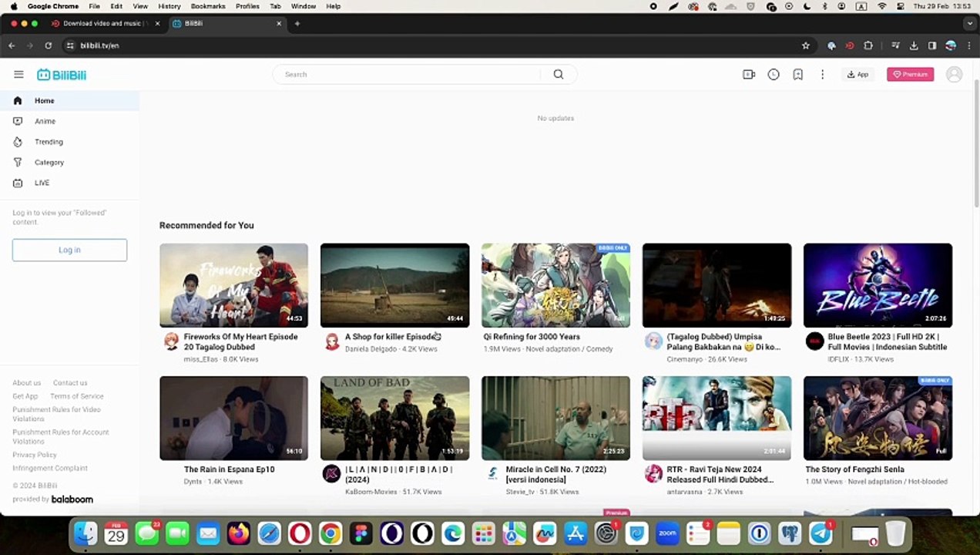Open the bookmarks favorites icon
This screenshot has width=980, height=555.
[x=798, y=75]
